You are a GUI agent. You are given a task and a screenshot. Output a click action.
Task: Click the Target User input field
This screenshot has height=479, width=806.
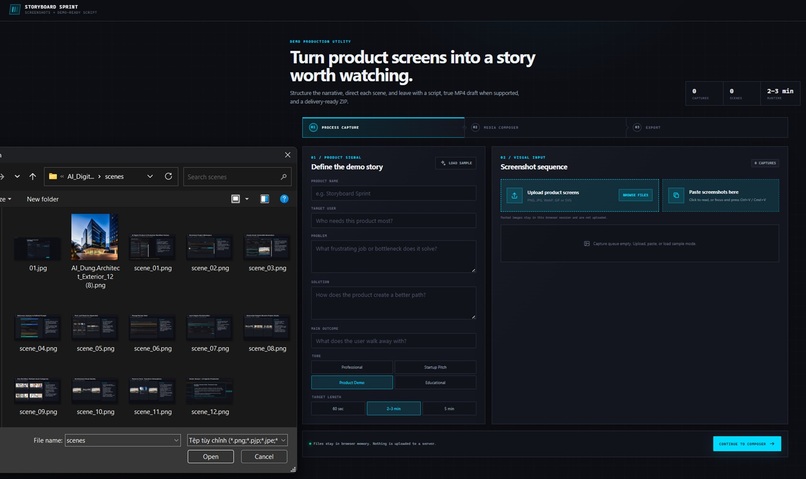click(x=393, y=220)
